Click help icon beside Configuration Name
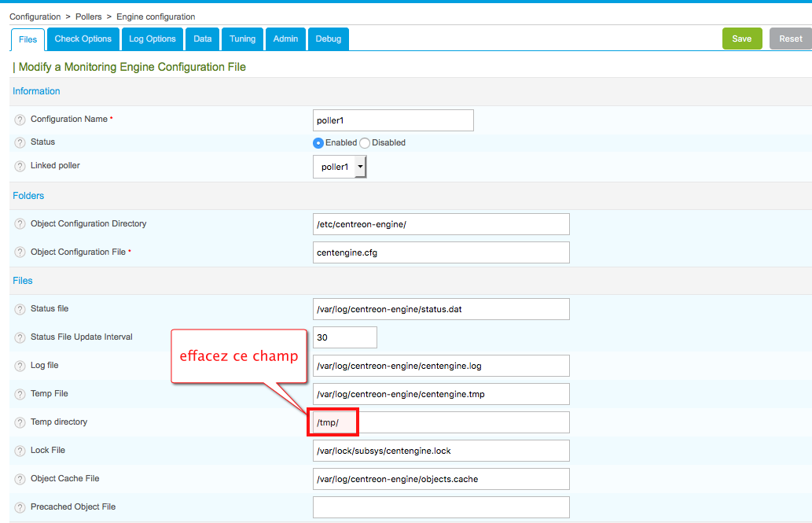This screenshot has width=812, height=523. pos(20,120)
